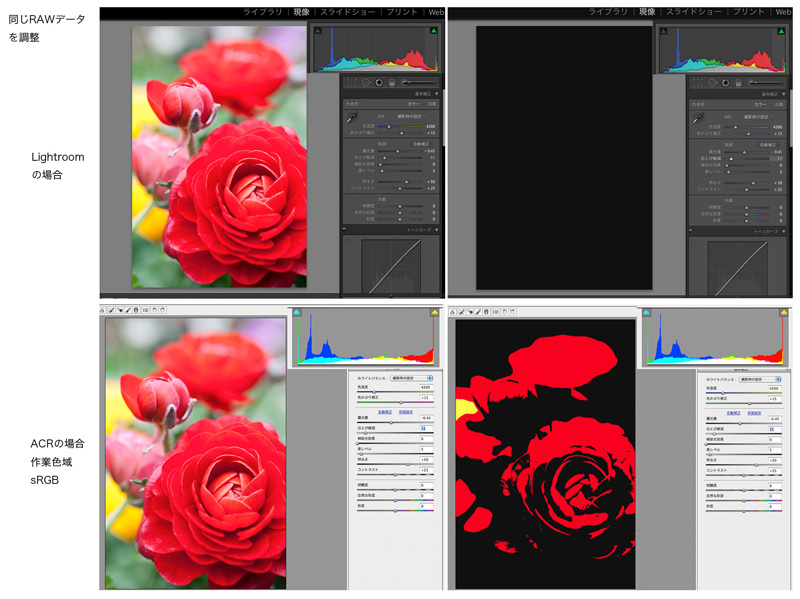800x599 pixels.
Task: Open preferences list icon in ACR red-clipping toolbar
Action: click(496, 312)
